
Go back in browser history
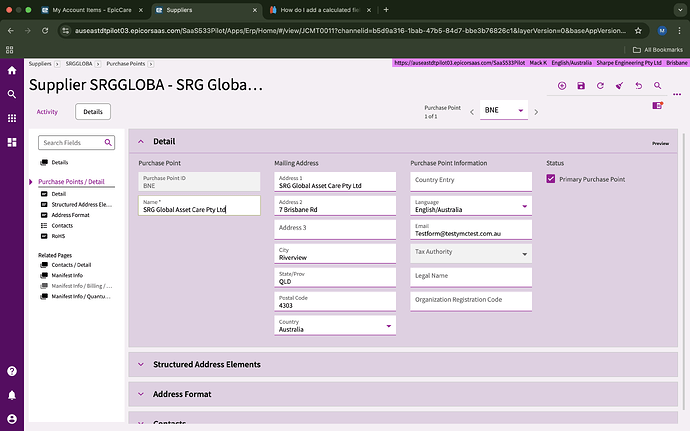pos(11,30)
